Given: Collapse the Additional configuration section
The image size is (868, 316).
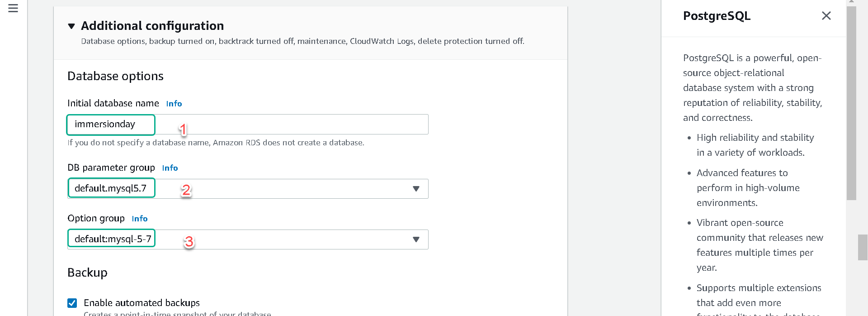Looking at the screenshot, I should [x=71, y=26].
